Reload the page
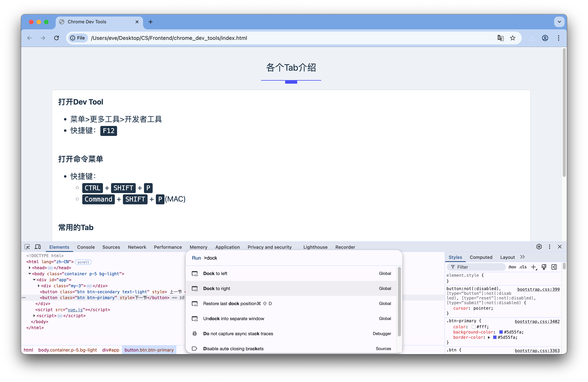Viewport: 588px width, 382px height. click(x=57, y=38)
